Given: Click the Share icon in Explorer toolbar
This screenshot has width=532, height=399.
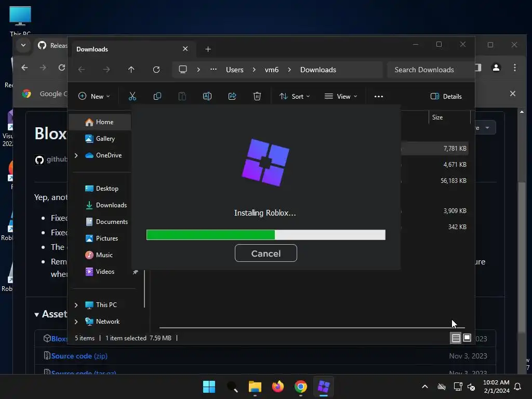Looking at the screenshot, I should (x=232, y=96).
